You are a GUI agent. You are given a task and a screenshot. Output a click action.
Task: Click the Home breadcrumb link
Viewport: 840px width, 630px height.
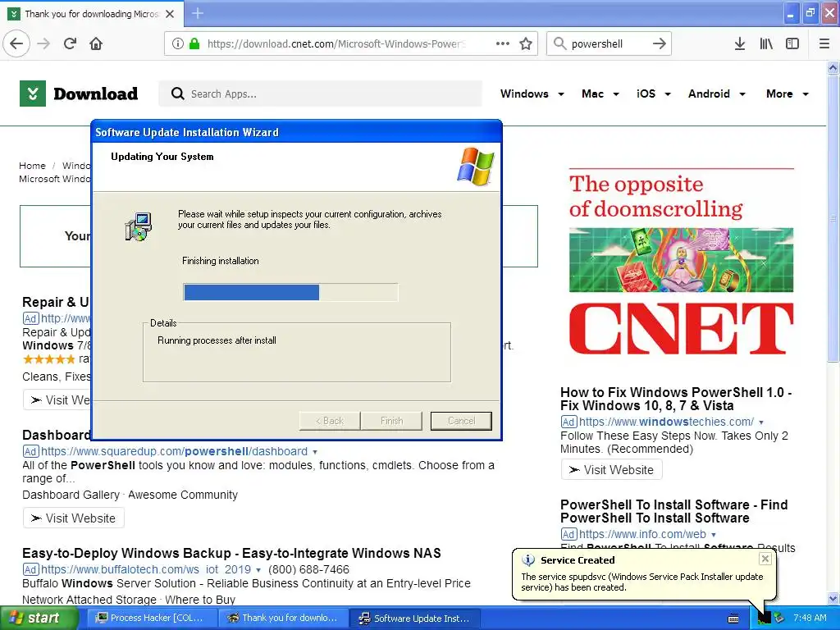tap(32, 166)
